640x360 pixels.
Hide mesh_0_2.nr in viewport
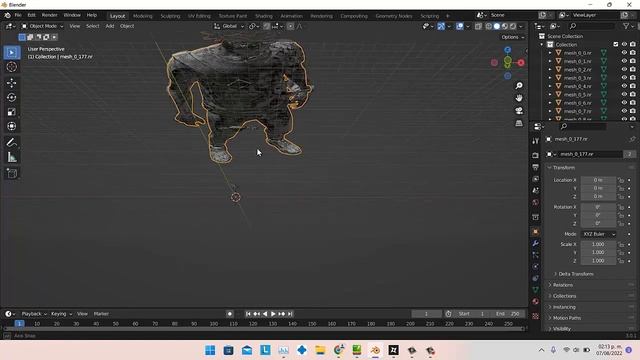pos(624,69)
